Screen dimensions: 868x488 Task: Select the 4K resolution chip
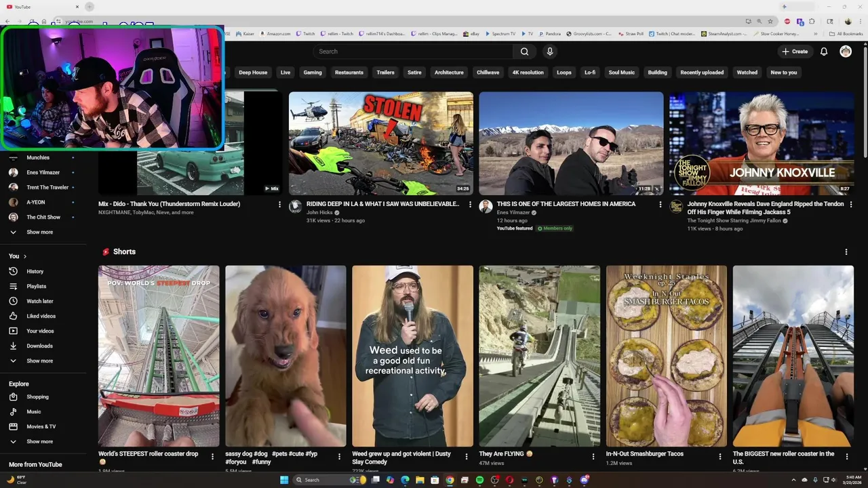pyautogui.click(x=528, y=73)
